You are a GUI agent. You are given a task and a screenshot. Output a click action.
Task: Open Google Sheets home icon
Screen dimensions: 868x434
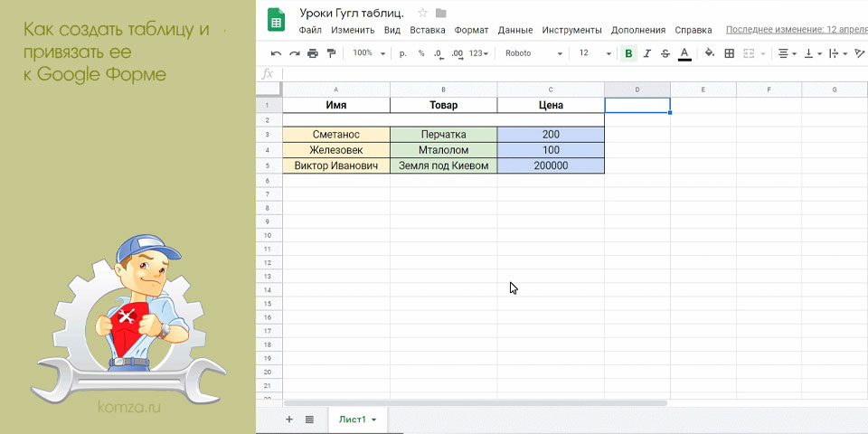(276, 21)
